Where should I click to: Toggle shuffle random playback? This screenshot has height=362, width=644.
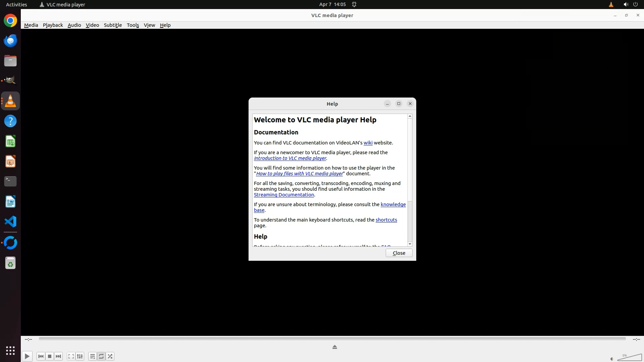(x=110, y=356)
